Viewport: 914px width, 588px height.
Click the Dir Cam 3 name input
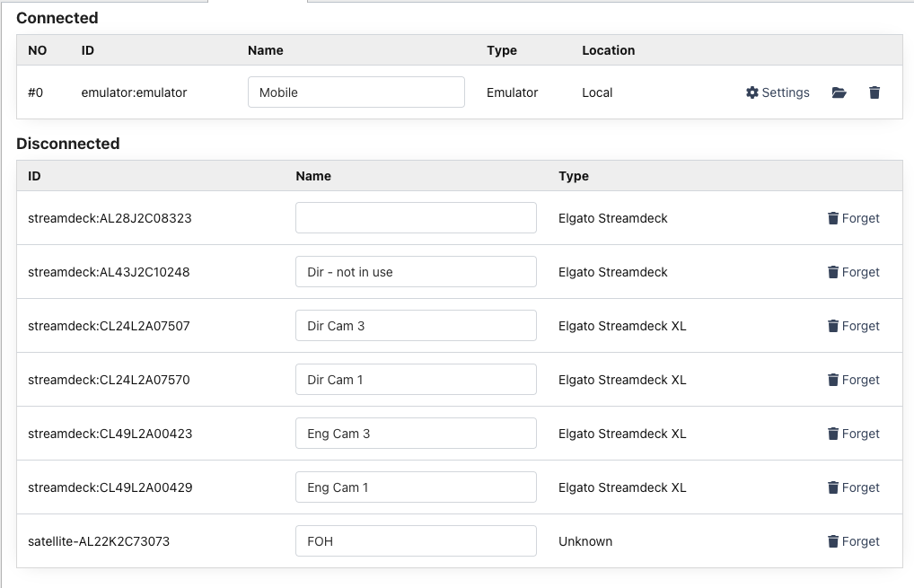pos(415,325)
